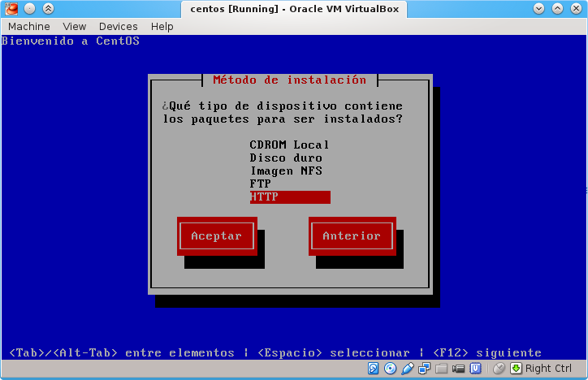Click the CPU virtualization status icon
Image resolution: width=588 pixels, height=380 pixels.
coord(475,369)
